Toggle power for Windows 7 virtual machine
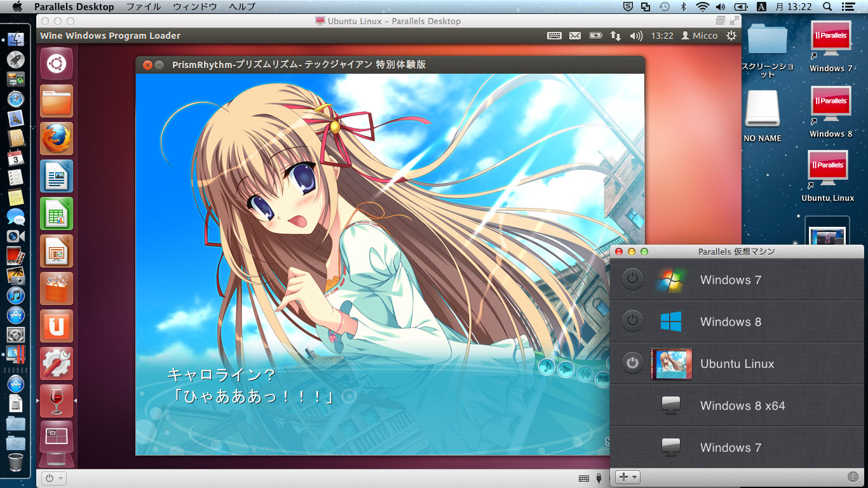The image size is (868, 488). point(632,279)
